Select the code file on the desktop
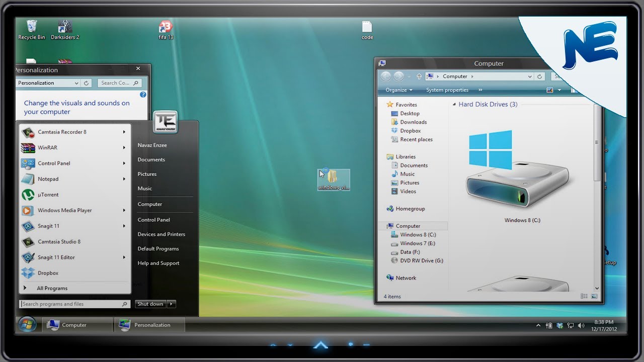The image size is (644, 362). [367, 30]
